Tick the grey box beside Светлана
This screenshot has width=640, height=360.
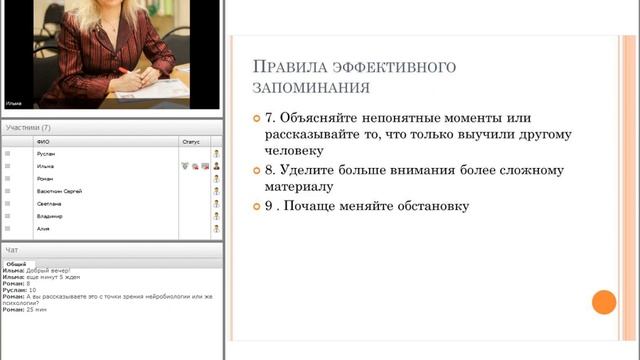click(7, 203)
